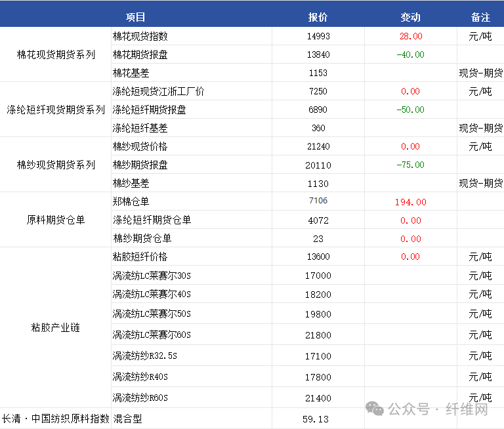Click the 棉纱现货价格 row label
504x429 pixels.
click(x=140, y=146)
